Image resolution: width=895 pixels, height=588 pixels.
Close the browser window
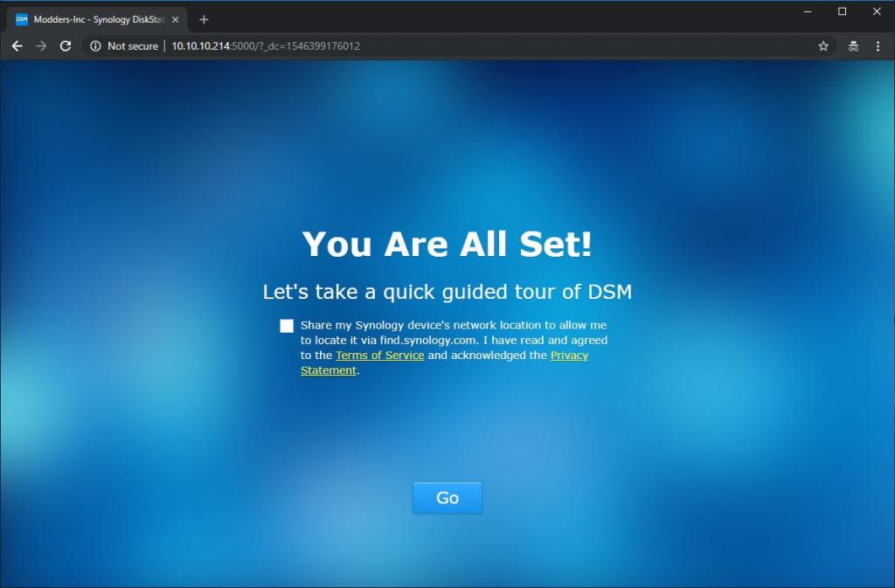click(x=877, y=11)
